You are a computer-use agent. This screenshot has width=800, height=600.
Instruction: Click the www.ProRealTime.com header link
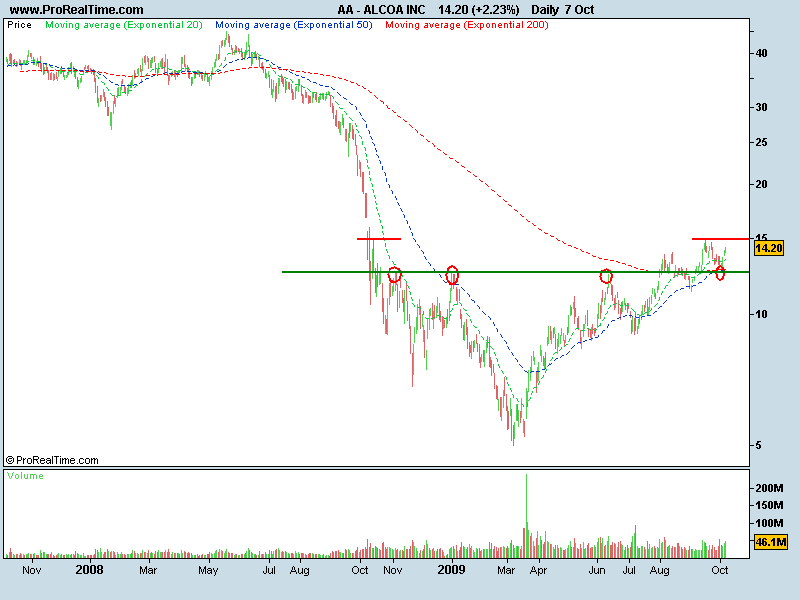[77, 10]
